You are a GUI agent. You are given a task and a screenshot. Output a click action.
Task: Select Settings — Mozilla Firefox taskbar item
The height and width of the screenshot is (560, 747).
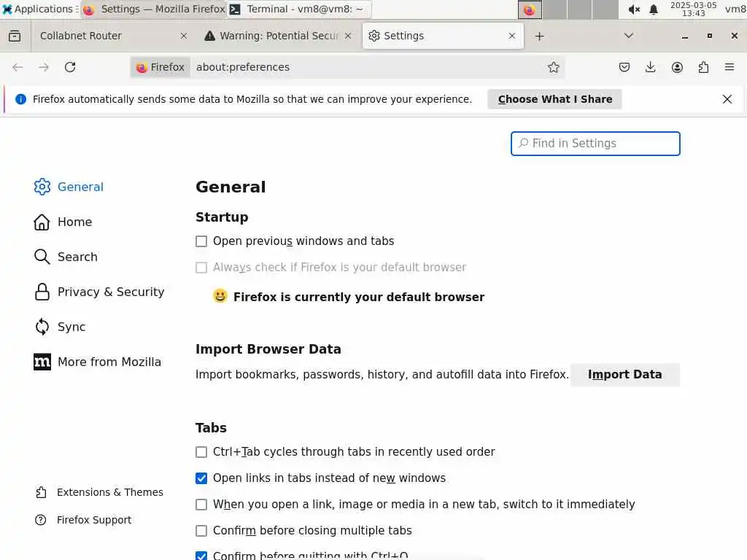coord(153,9)
